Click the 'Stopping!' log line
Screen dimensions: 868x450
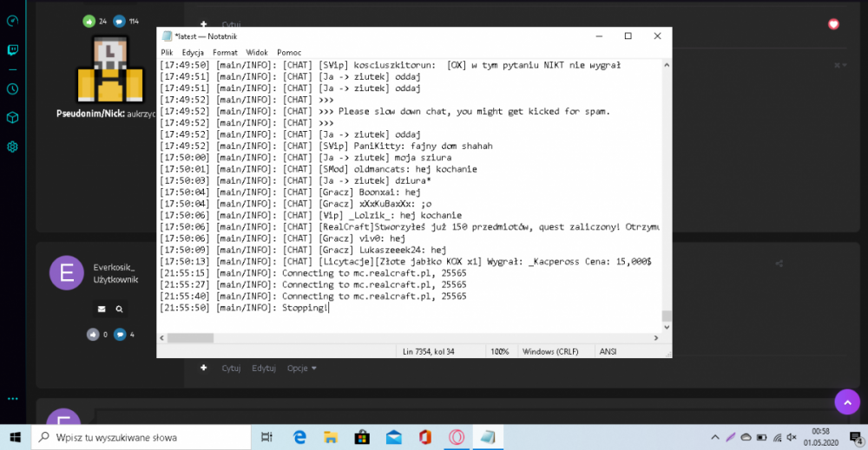click(244, 308)
